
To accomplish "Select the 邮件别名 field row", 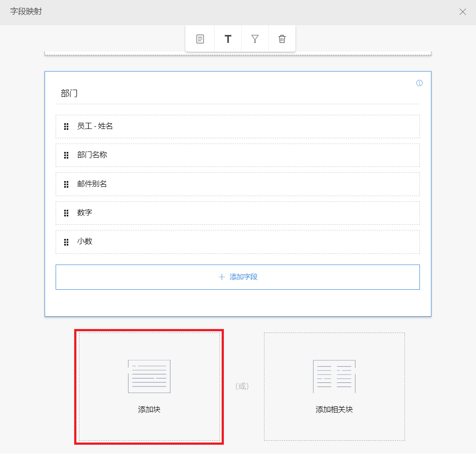I will [x=238, y=184].
